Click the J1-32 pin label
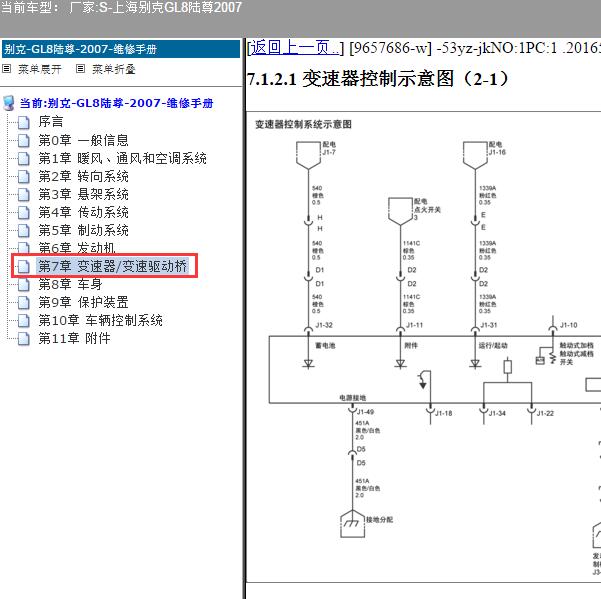Screen dimensions: 601x599 tap(324, 325)
